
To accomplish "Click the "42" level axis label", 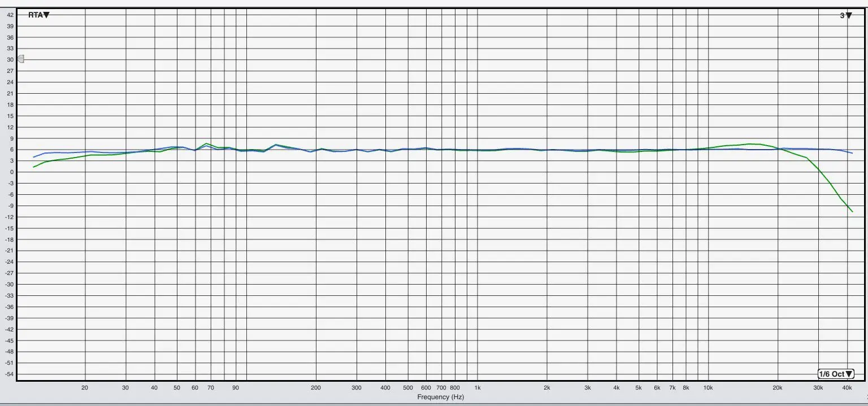I will [10, 15].
